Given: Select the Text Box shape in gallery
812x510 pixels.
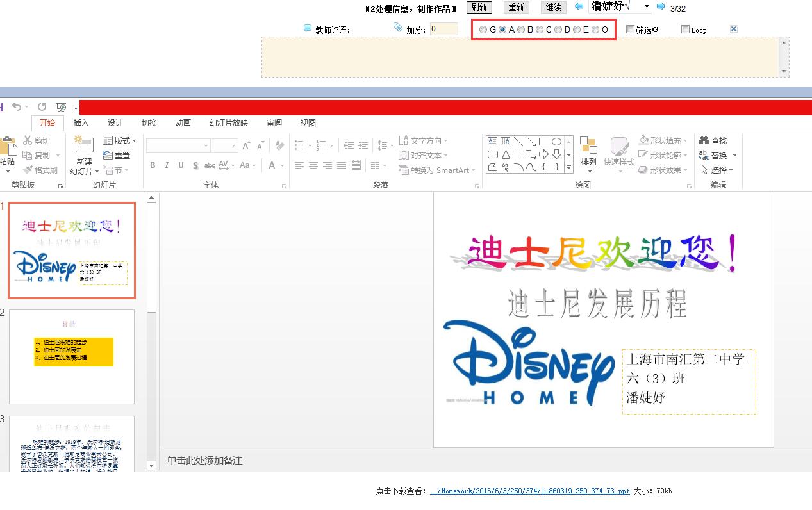Looking at the screenshot, I should [492, 142].
